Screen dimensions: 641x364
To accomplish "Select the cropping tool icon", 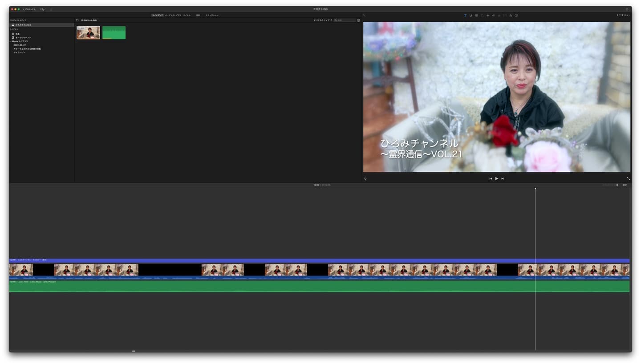I will click(x=482, y=15).
